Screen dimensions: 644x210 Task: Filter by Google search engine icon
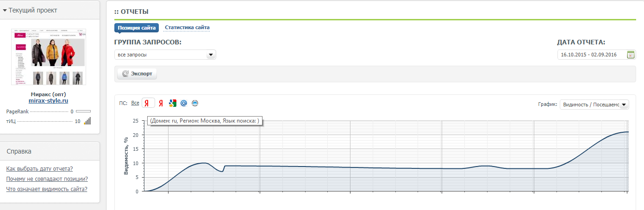(173, 103)
